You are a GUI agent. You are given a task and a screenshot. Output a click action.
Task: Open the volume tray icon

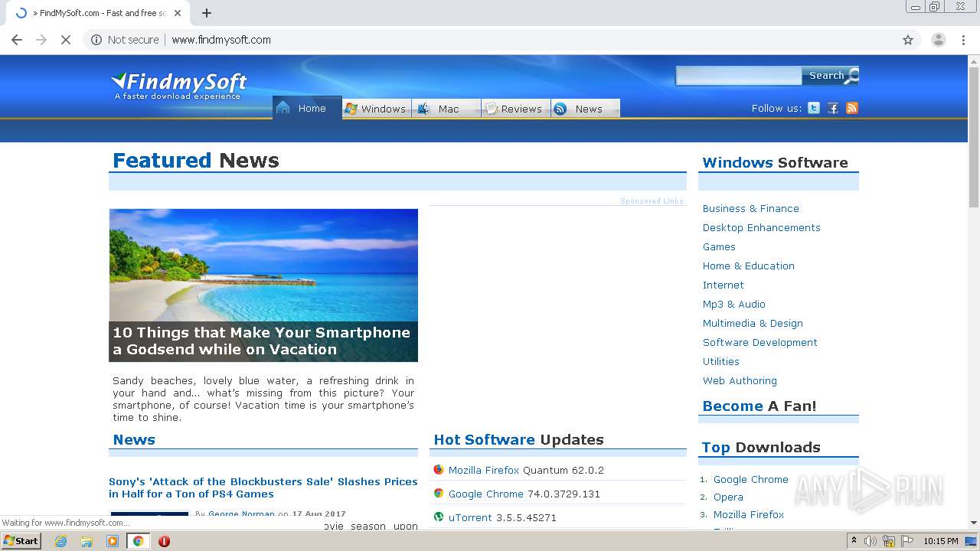pos(871,541)
